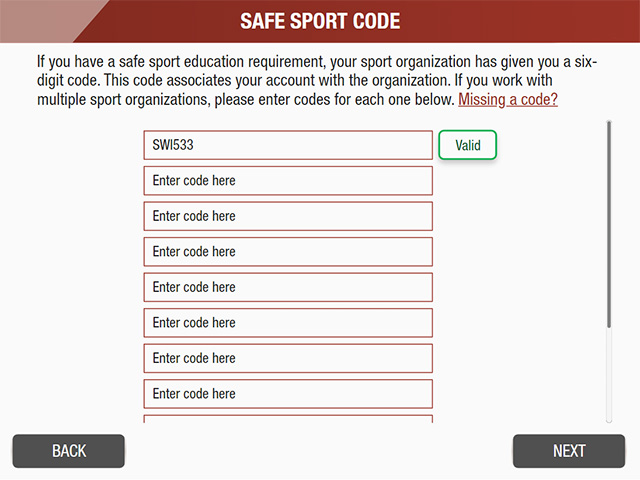Image resolution: width=640 pixels, height=480 pixels.
Task: Activate the fifth 'Enter code here' field
Action: click(288, 287)
